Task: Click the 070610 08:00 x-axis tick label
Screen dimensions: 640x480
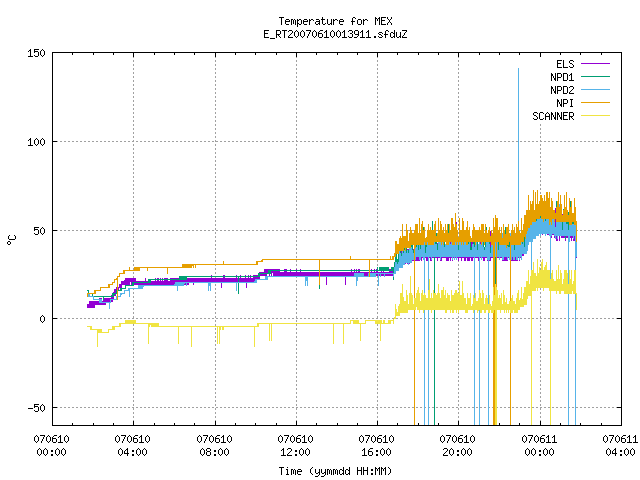Action: [x=214, y=445]
